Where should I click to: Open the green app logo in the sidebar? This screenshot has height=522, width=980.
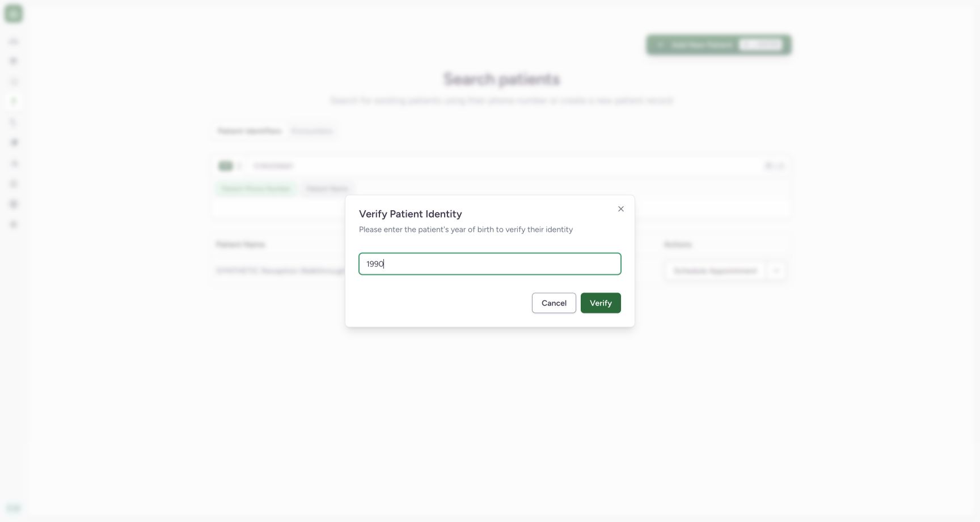click(14, 14)
